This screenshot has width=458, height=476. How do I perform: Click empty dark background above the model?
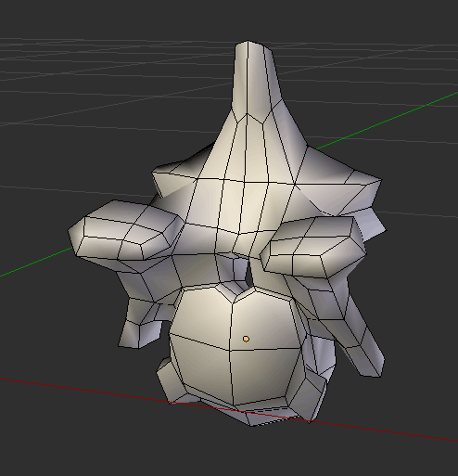click(123, 19)
